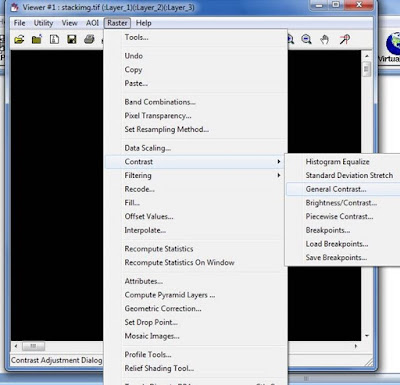Click the new document toolbar icon
The height and width of the screenshot is (385, 400).
click(x=54, y=40)
